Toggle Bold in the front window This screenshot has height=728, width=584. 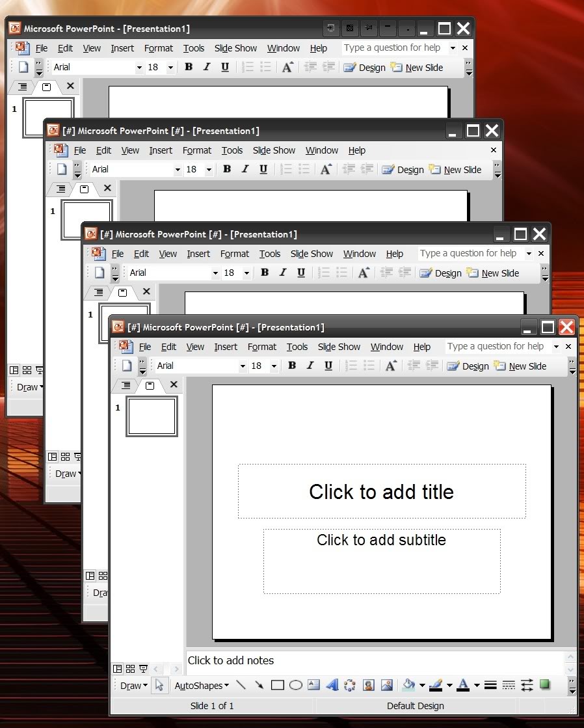(292, 366)
